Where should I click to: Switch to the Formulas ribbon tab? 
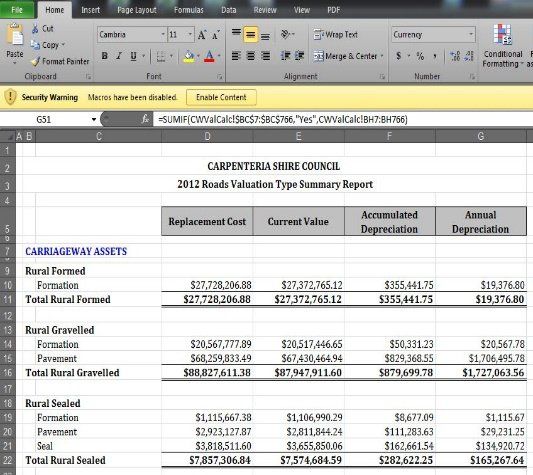[189, 10]
